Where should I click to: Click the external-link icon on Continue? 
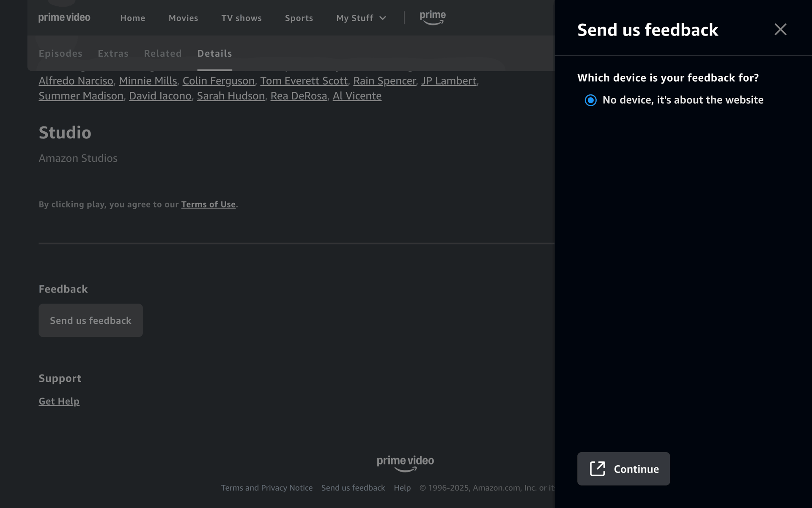click(x=597, y=469)
